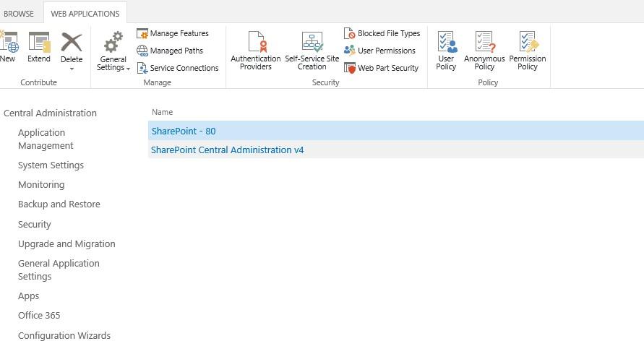Open Configuration Wizards link
Viewport: 644px width, 341px height.
coord(64,335)
